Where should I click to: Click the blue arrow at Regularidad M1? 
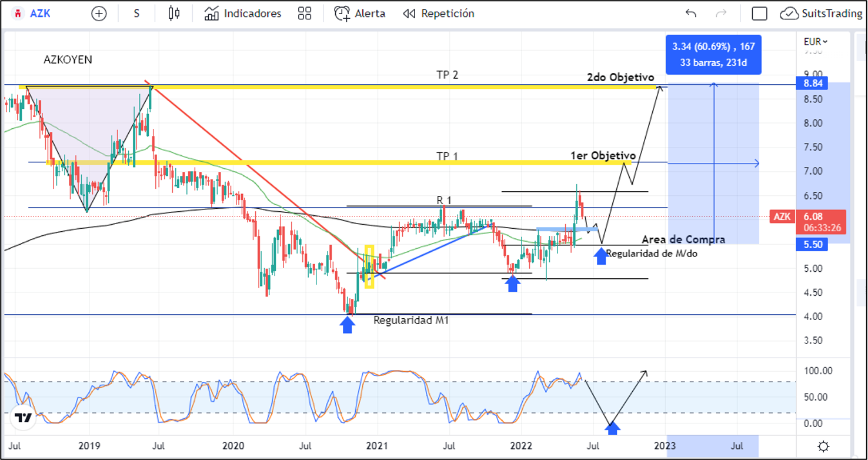[x=347, y=325]
